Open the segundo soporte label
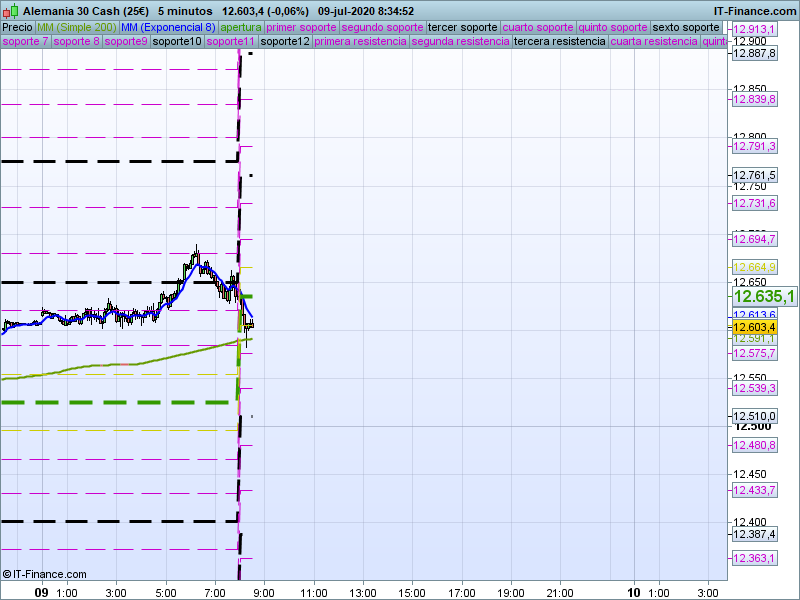The image size is (800, 600). click(383, 28)
